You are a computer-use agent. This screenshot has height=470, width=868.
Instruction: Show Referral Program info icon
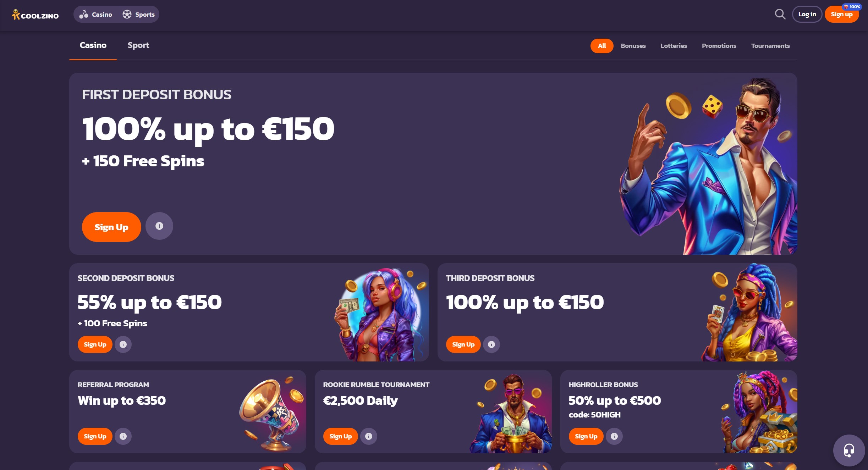pos(123,436)
